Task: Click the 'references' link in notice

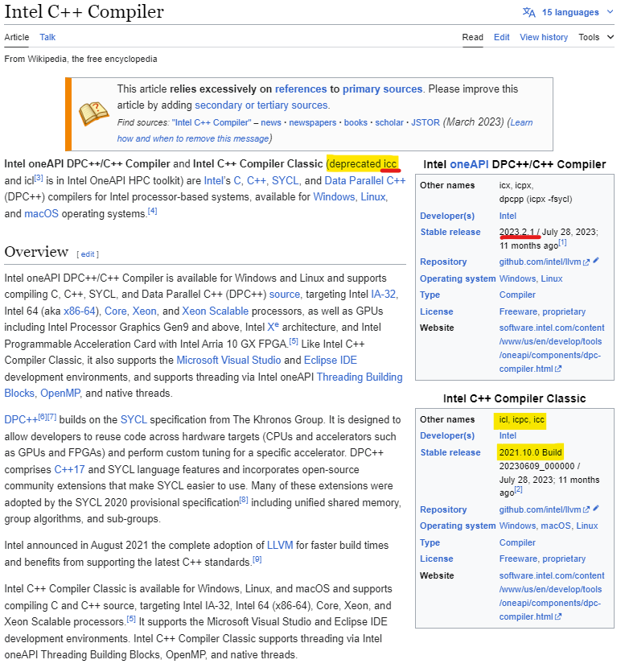Action: point(301,89)
